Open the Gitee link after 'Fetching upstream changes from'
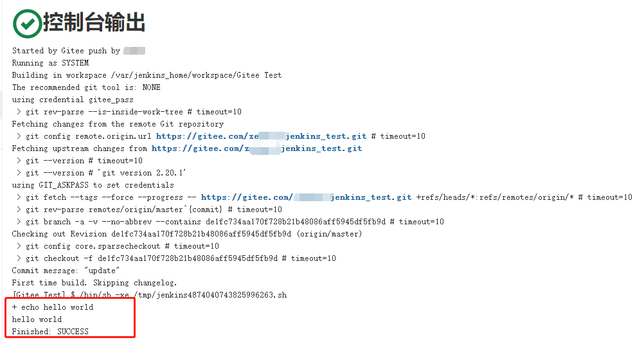 pos(256,148)
